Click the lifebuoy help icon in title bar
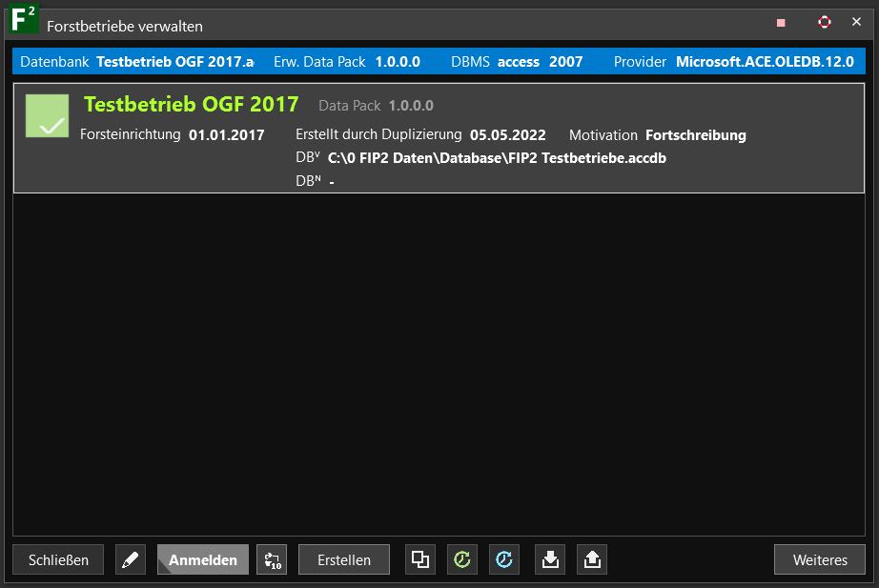The width and height of the screenshot is (879, 588). [x=825, y=22]
